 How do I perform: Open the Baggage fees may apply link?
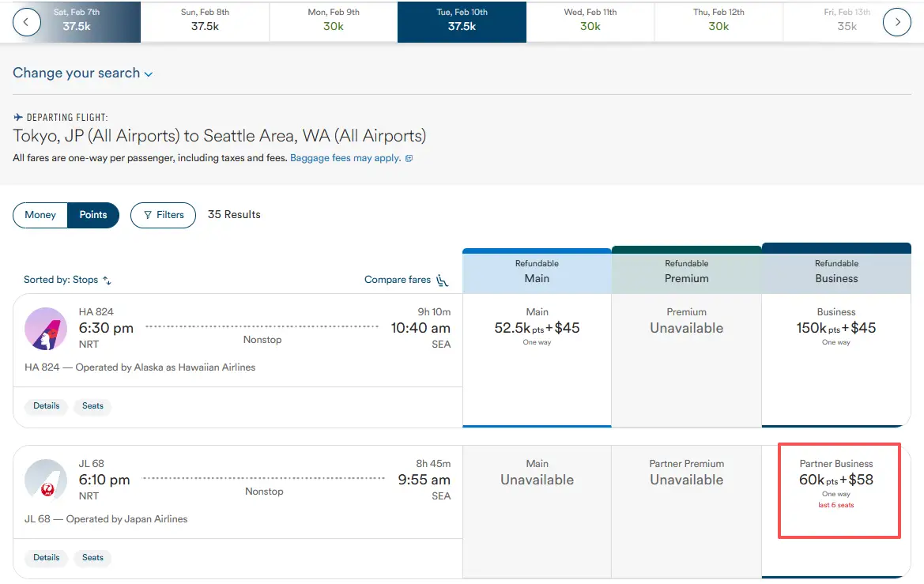pos(345,158)
